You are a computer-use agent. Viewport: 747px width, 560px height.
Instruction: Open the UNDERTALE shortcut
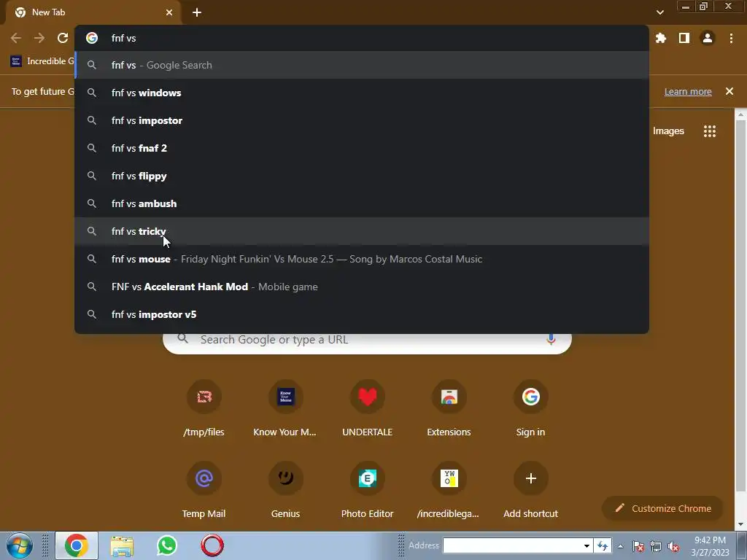point(368,408)
